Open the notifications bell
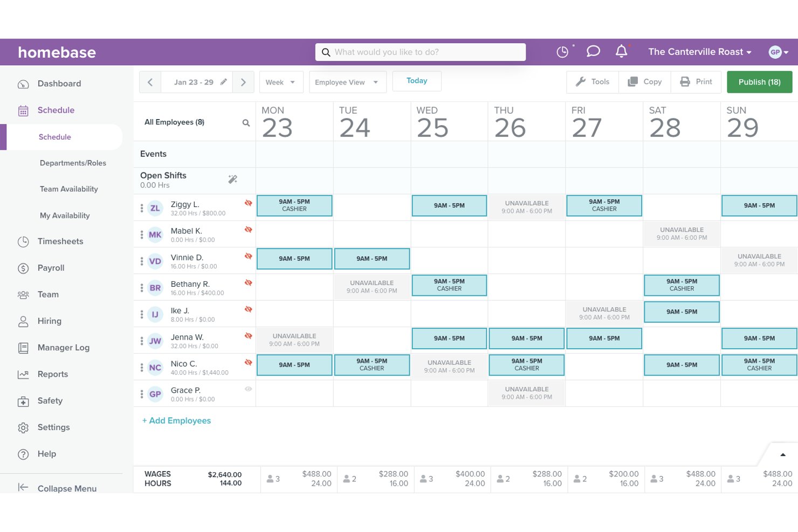The width and height of the screenshot is (798, 532). click(x=621, y=51)
